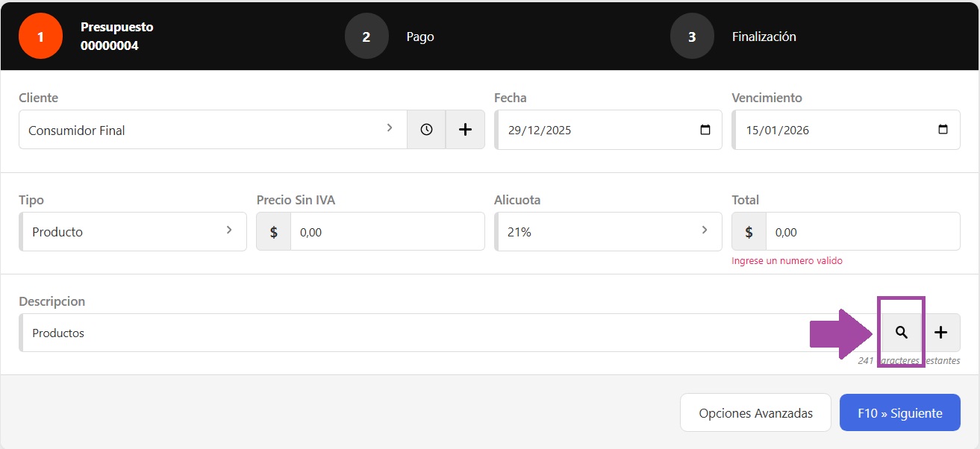Open calendar picker for Vencimiento field
The width and height of the screenshot is (980, 449).
tap(943, 130)
